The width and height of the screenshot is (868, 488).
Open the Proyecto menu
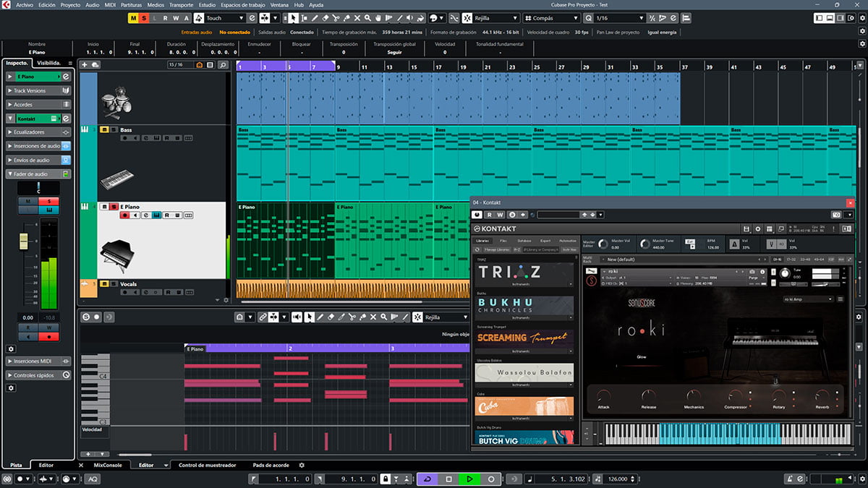[x=70, y=4]
